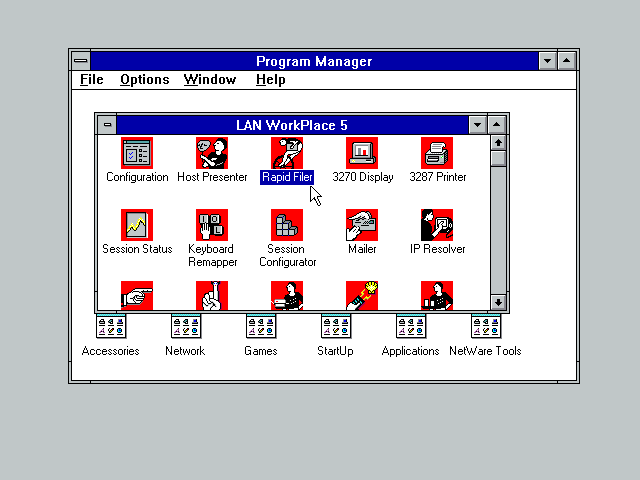640x480 pixels.
Task: Maximize the LAN WorkPlace 5 window
Action: point(496,124)
